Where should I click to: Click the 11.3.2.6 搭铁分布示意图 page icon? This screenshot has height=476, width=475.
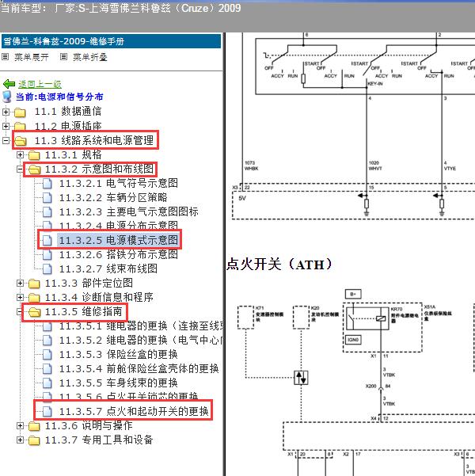47,254
